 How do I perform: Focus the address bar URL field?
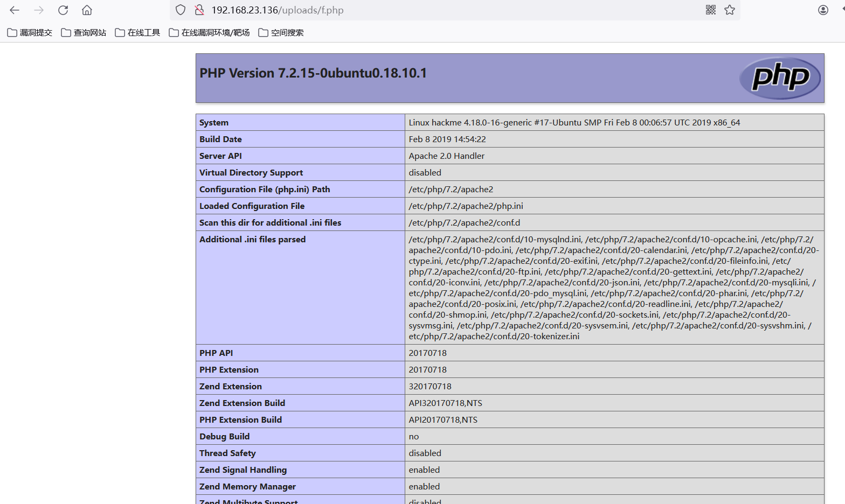[454, 10]
